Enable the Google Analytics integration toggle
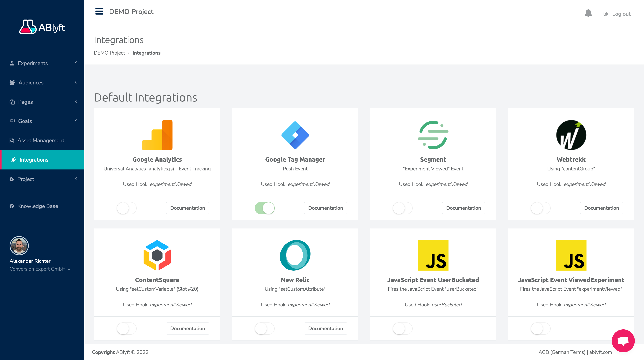This screenshot has width=644, height=360. point(127,208)
